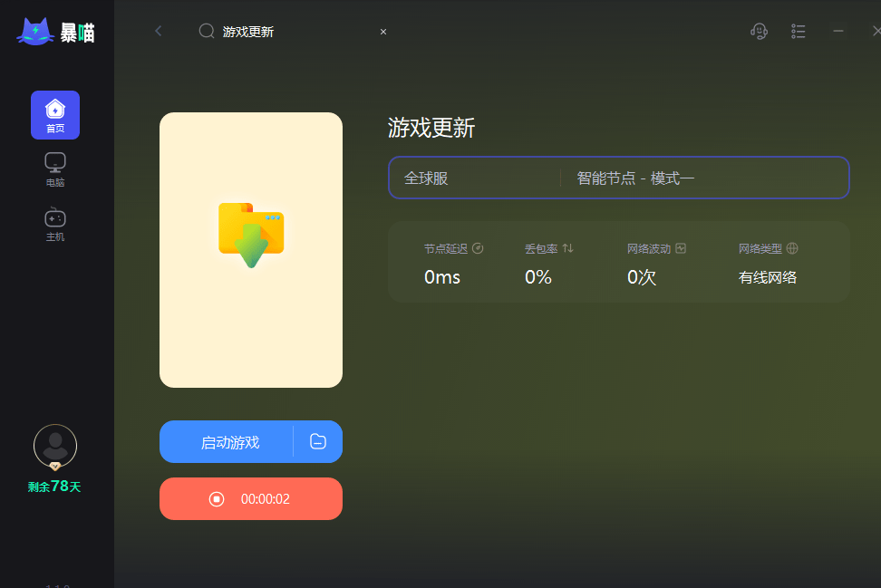The height and width of the screenshot is (588, 881).
Task: Minimize the 暴喵 window
Action: tap(838, 31)
